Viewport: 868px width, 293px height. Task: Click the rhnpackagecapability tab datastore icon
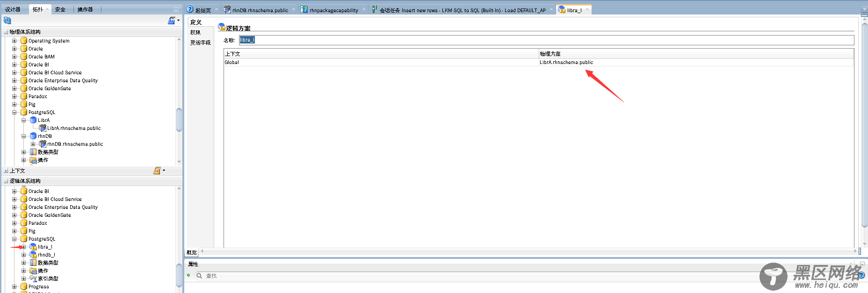[304, 9]
